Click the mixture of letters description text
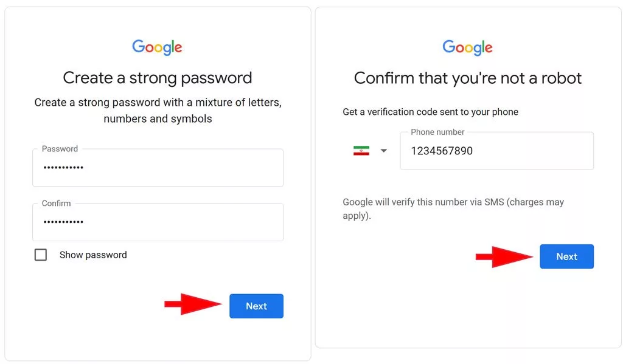 (x=158, y=111)
